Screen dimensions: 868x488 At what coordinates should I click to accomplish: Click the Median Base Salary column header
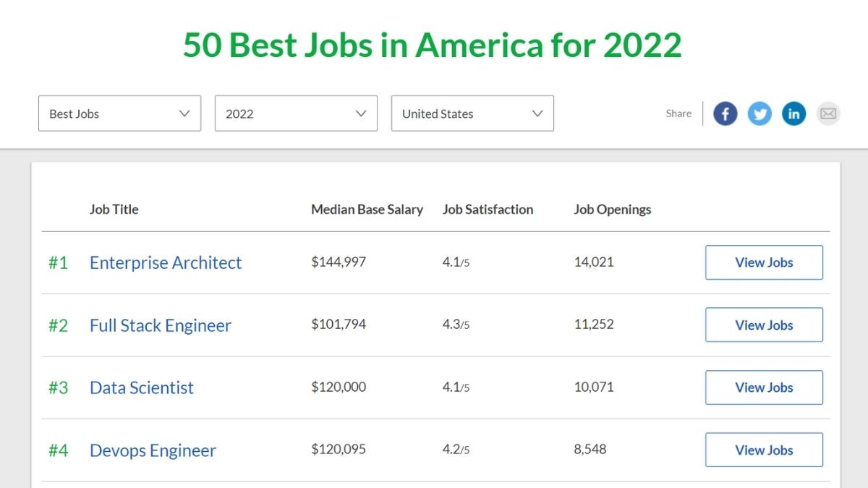[x=367, y=210]
